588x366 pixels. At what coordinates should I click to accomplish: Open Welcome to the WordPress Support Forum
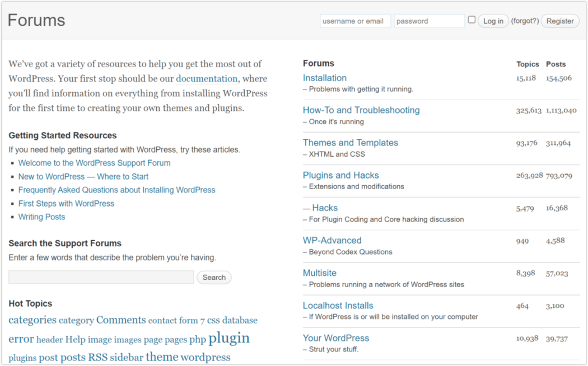(94, 163)
